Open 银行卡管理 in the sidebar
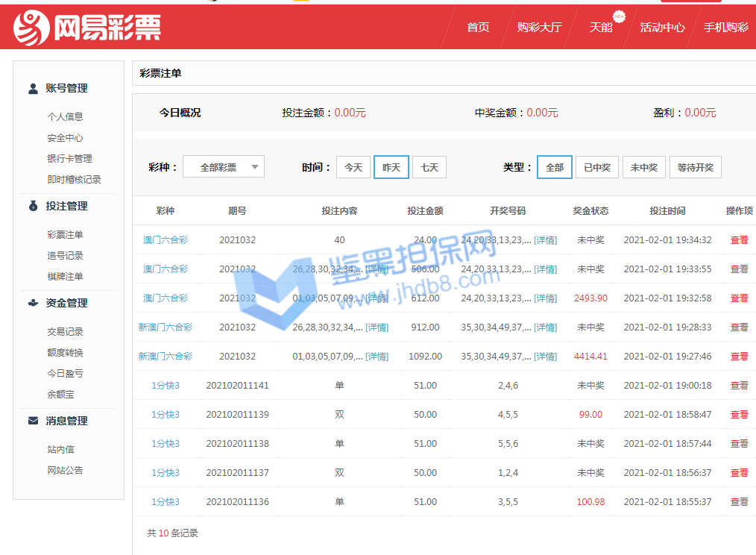Screen dimensions: 756x555 tap(69, 159)
